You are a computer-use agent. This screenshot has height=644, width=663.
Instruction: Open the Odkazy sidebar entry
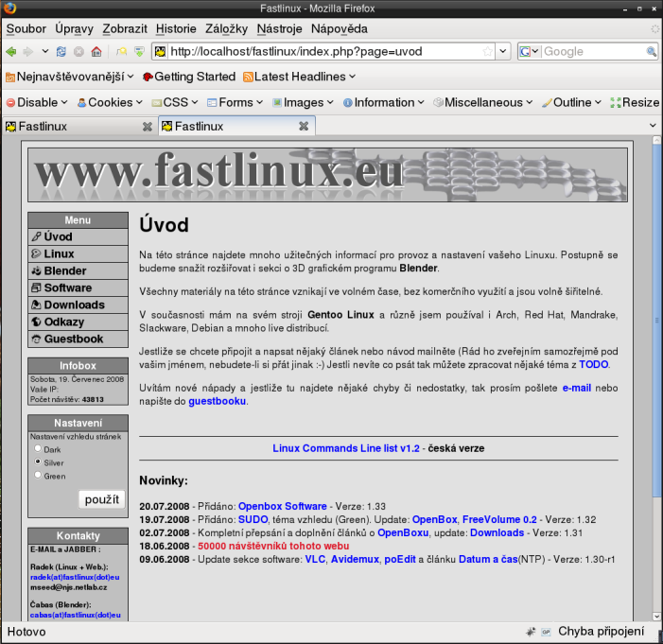pos(78,322)
